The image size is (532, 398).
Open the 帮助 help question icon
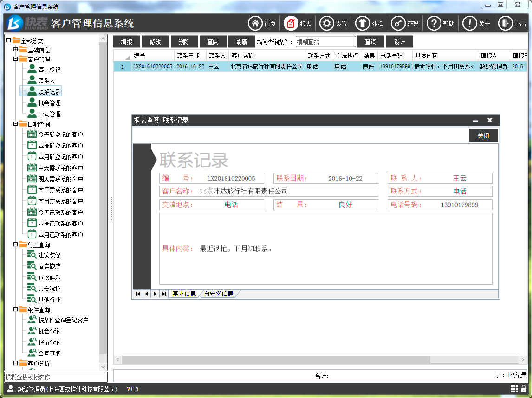pos(434,23)
